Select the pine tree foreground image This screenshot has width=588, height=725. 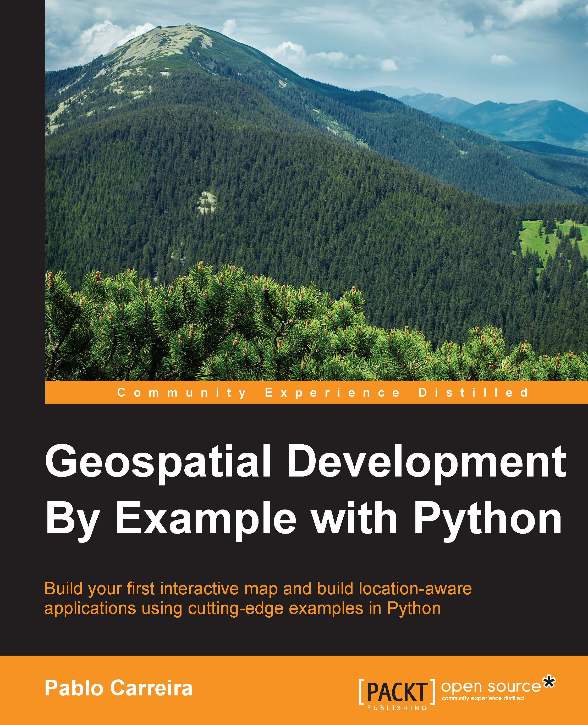tap(237, 339)
